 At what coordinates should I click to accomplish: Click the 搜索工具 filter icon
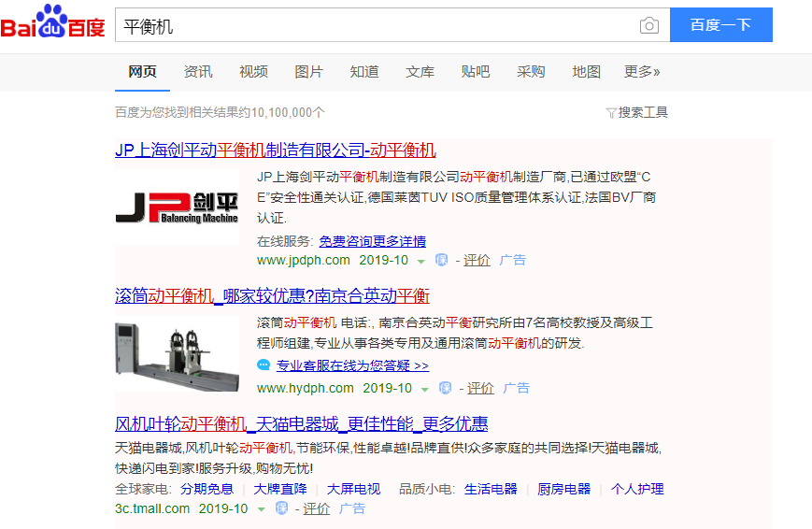[x=611, y=112]
